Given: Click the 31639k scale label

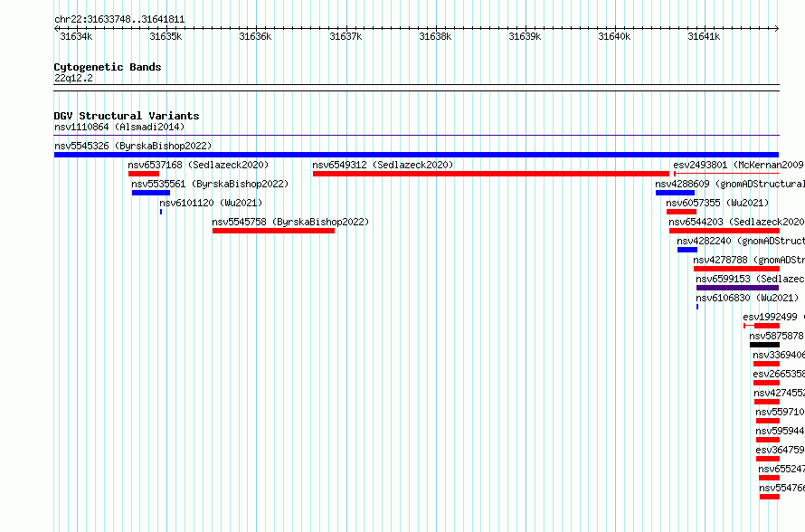Looking at the screenshot, I should [525, 36].
